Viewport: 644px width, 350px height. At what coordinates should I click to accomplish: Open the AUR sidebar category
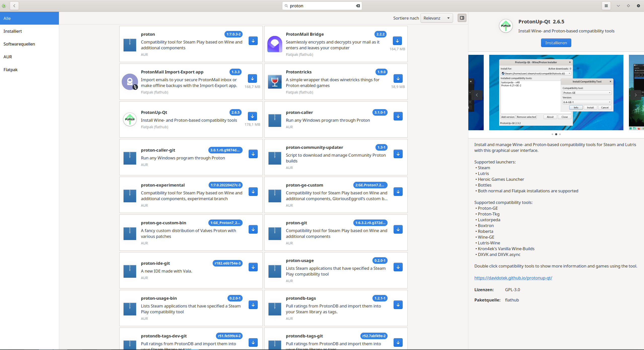coord(8,57)
